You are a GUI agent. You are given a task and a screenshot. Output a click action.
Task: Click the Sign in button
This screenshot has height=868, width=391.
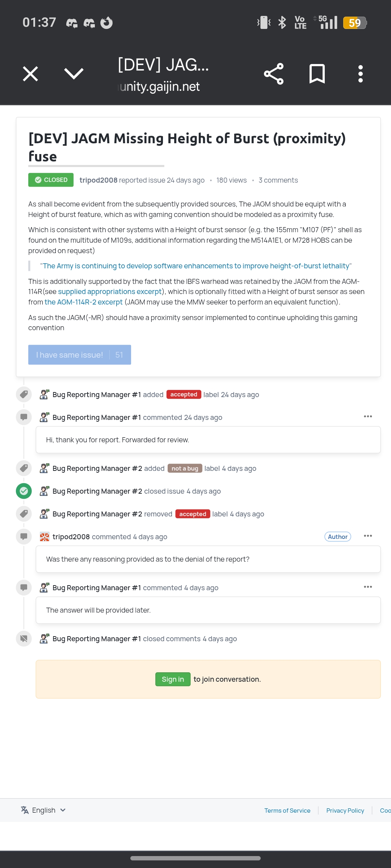click(x=173, y=679)
